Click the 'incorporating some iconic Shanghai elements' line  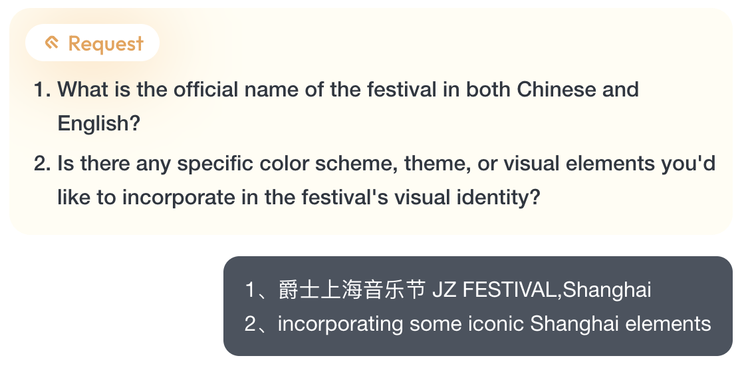point(494,324)
